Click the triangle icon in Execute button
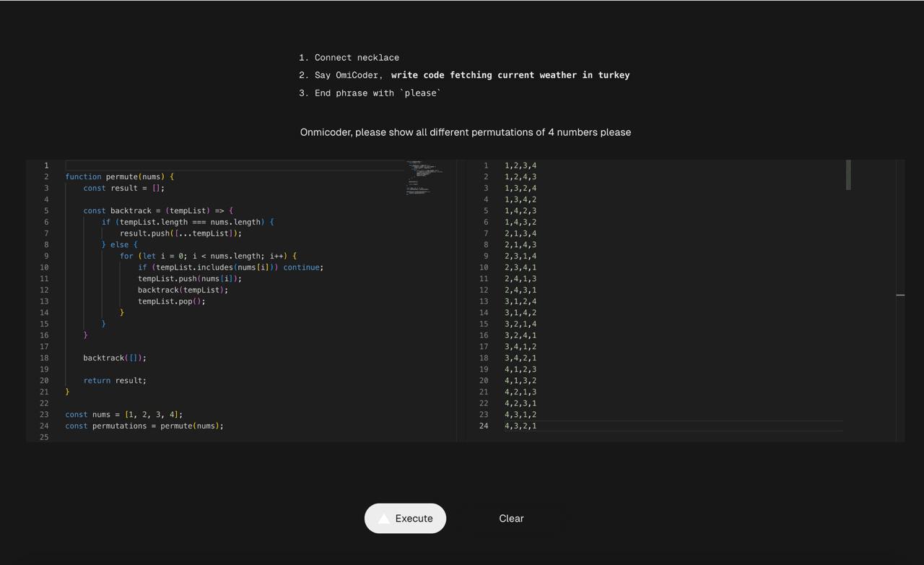The image size is (924, 565). pos(384,518)
